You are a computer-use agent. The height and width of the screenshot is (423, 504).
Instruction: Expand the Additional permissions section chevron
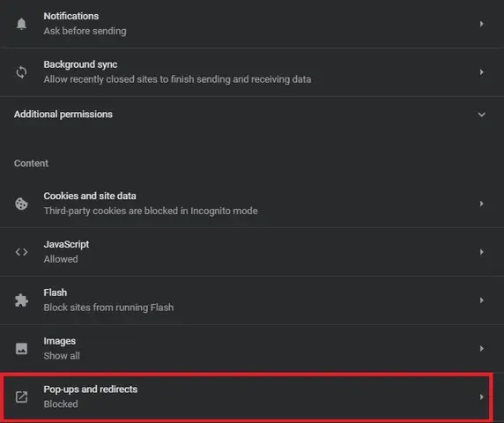click(x=481, y=115)
